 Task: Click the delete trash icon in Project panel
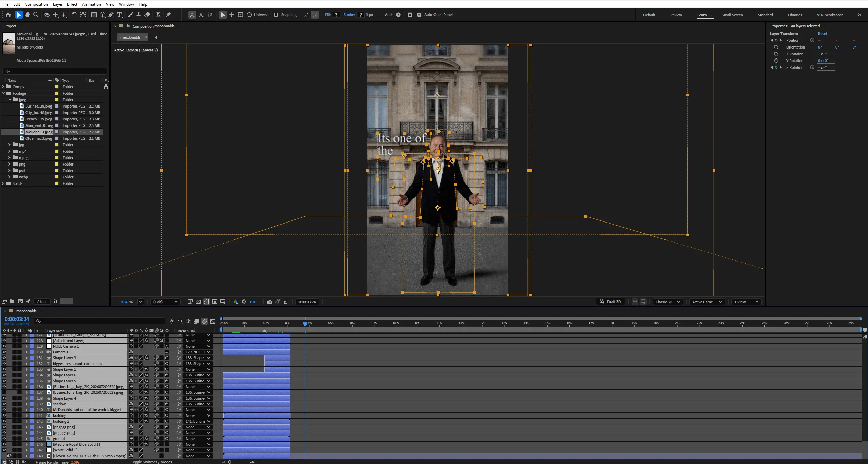(55, 301)
